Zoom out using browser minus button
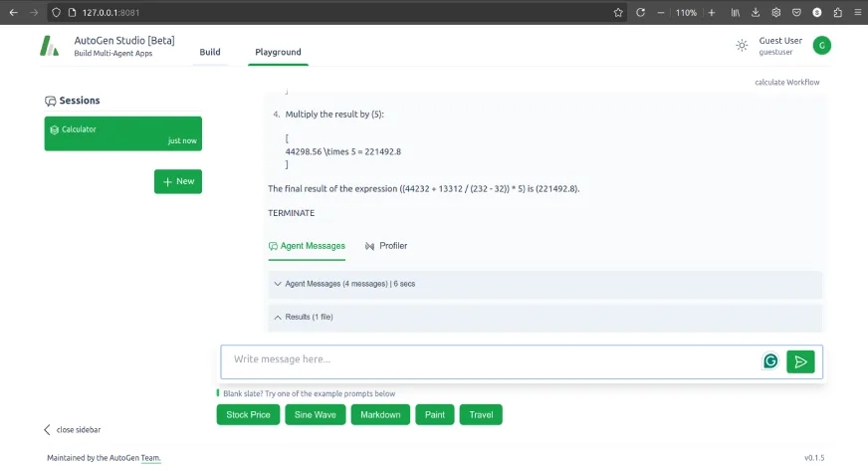The image size is (868, 471). (660, 12)
